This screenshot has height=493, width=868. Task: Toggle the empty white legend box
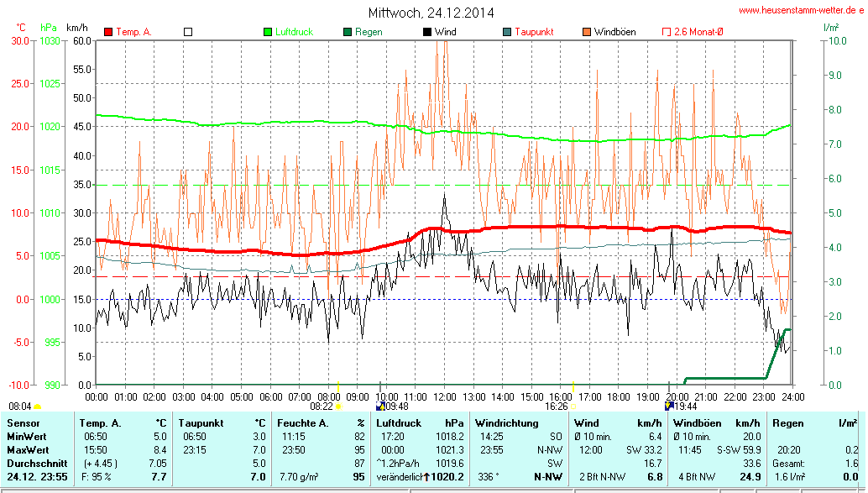click(x=188, y=32)
